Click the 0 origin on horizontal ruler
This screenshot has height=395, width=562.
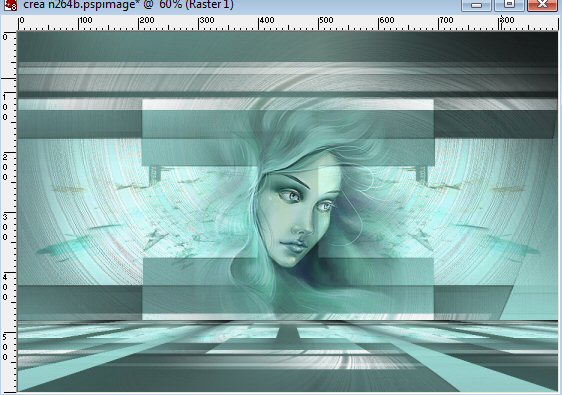point(22,20)
